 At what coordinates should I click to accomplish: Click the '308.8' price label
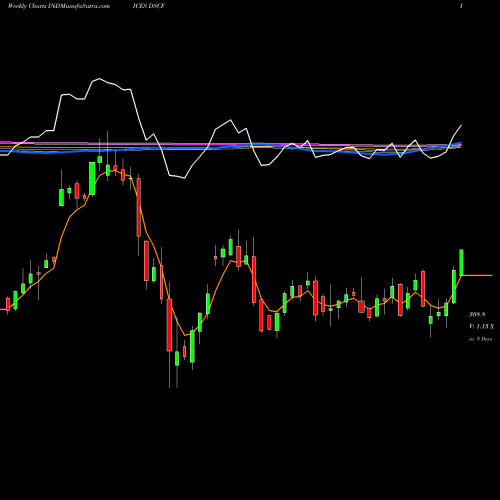click(477, 314)
